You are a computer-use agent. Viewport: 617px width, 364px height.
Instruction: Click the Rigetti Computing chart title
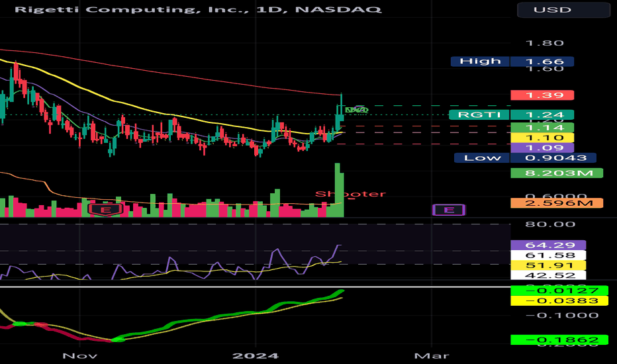pos(198,9)
